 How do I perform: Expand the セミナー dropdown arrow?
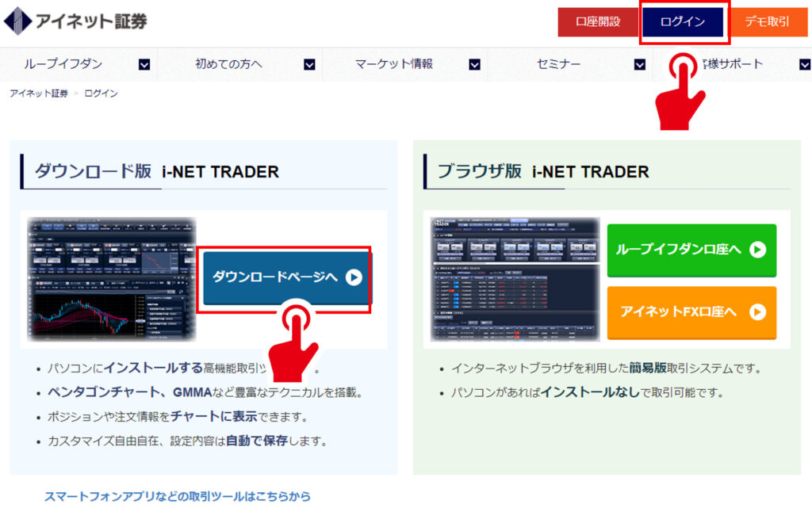(x=639, y=65)
